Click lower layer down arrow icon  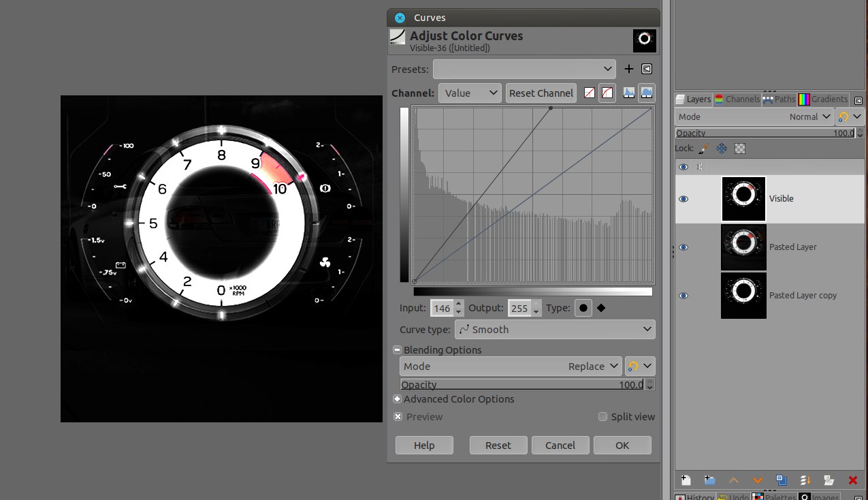(758, 480)
